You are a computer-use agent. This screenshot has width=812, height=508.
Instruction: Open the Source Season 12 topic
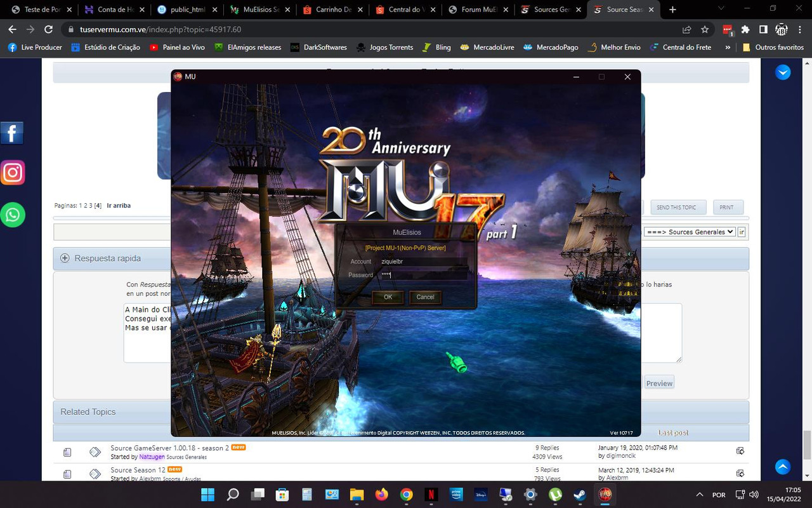pos(138,470)
